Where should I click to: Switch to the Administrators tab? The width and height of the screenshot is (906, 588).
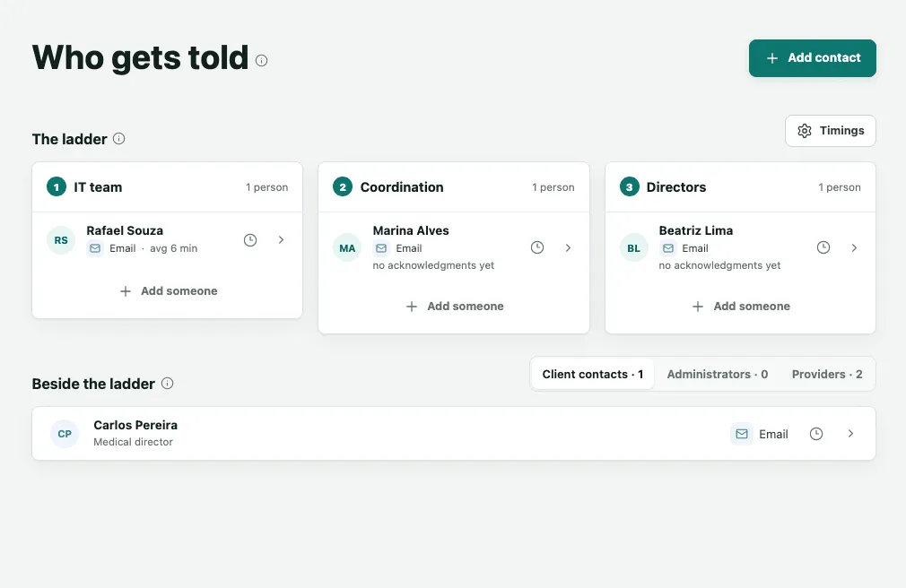point(717,375)
